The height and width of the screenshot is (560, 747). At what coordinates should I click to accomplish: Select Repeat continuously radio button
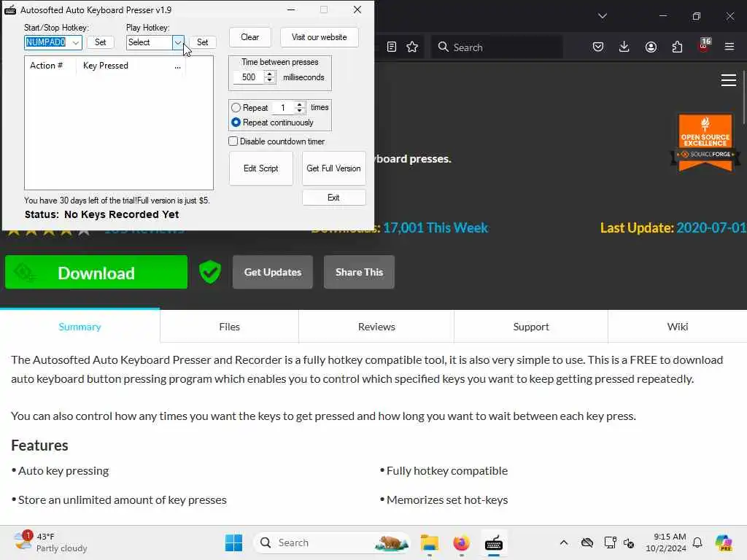[236, 122]
